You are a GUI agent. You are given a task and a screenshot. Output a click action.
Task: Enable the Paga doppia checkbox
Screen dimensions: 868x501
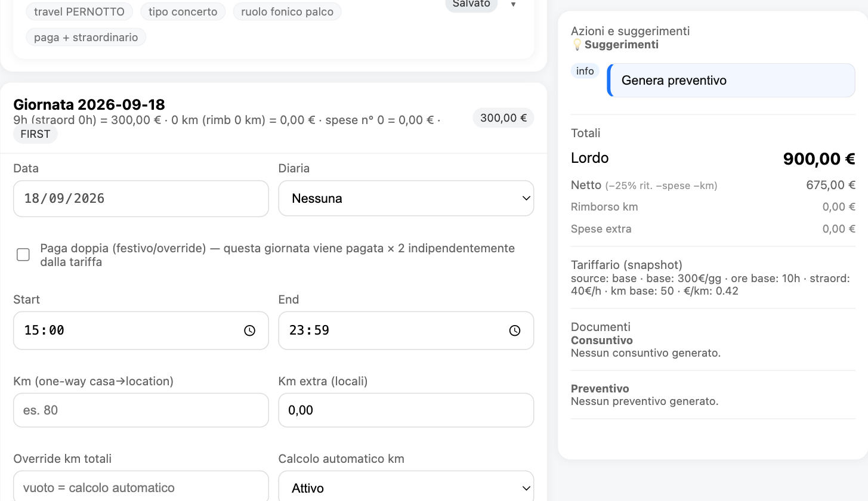[x=23, y=255]
